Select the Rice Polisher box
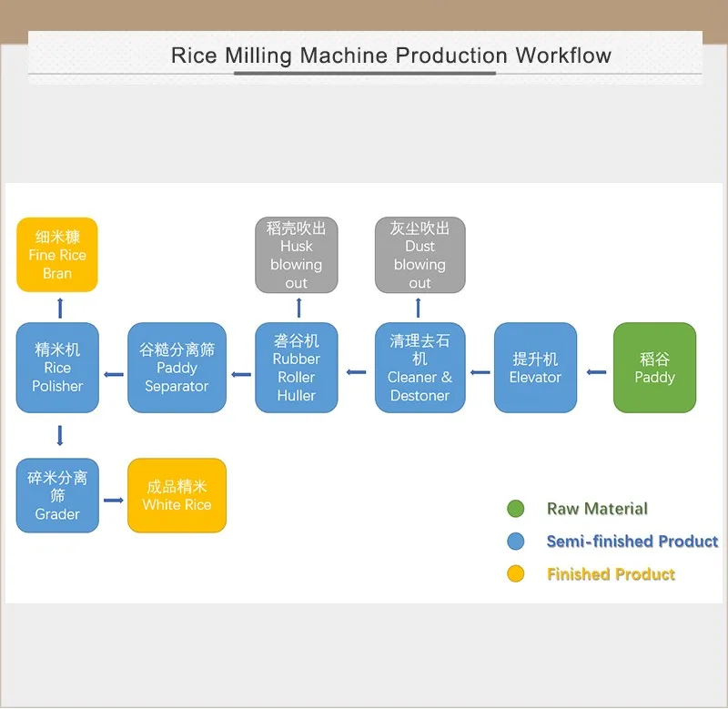Viewport: 728px width, 709px height. pos(57,368)
